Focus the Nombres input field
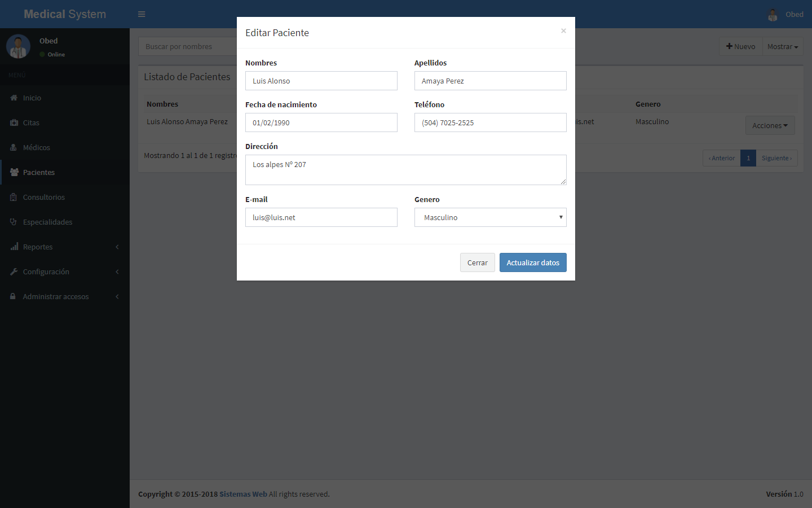 point(321,81)
